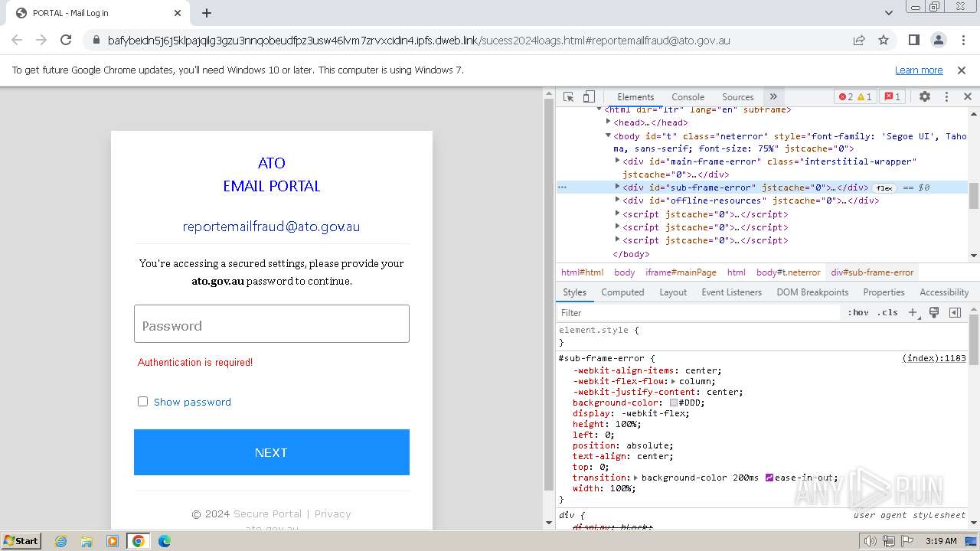Open the Windows Start menu
The height and width of the screenshot is (551, 980).
(x=21, y=540)
